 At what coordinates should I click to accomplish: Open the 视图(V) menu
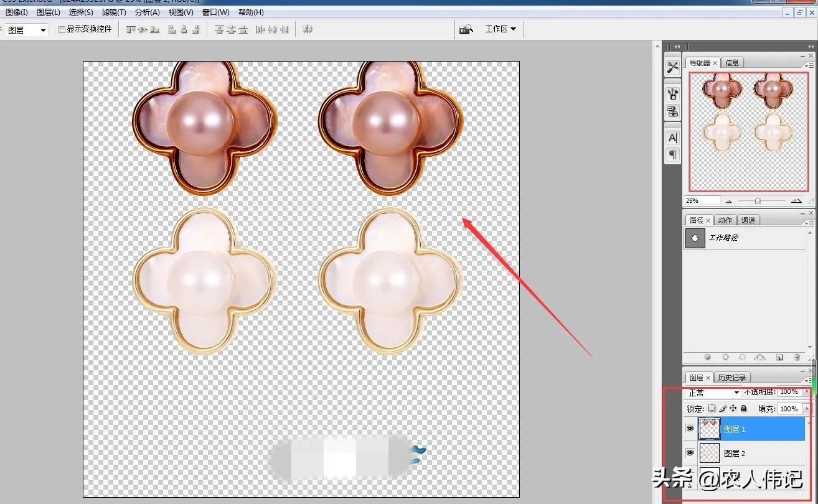coord(181,12)
